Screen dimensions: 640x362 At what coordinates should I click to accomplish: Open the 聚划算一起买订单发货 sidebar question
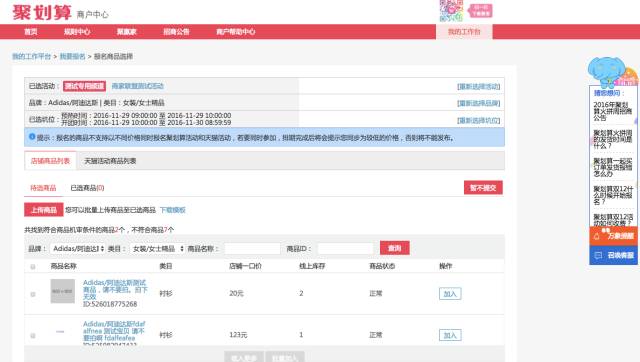612,167
